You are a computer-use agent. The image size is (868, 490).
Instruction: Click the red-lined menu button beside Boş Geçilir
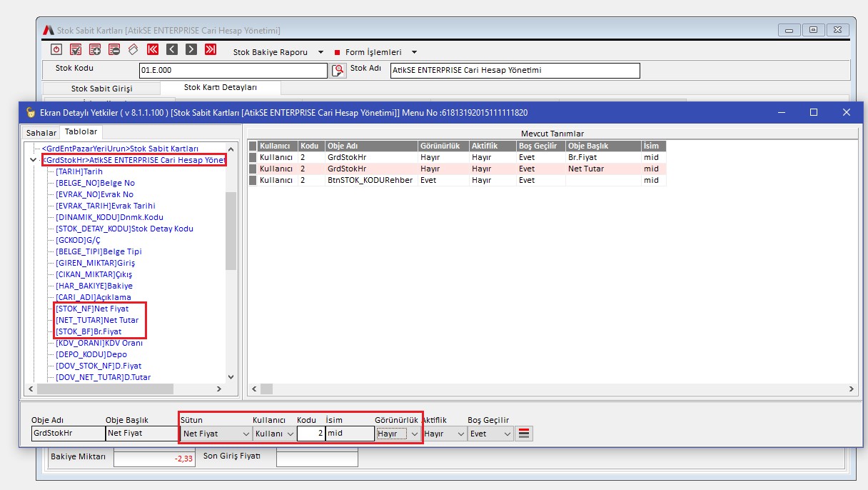pyautogui.click(x=524, y=433)
